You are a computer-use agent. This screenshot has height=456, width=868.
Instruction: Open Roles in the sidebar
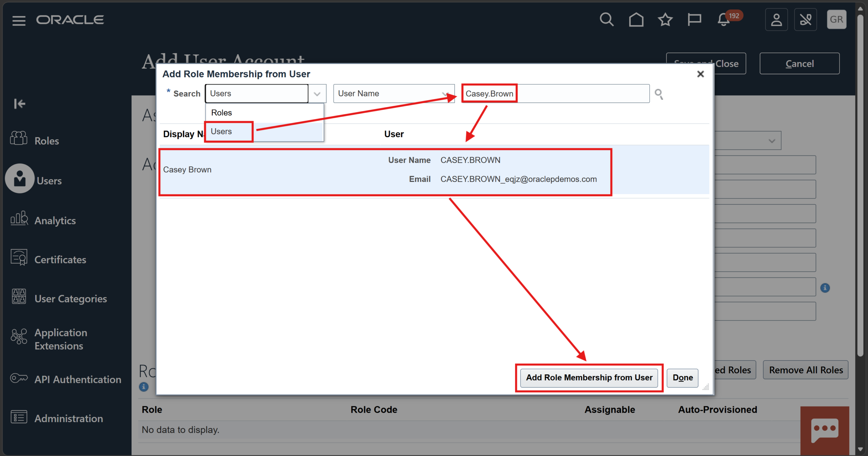point(47,141)
